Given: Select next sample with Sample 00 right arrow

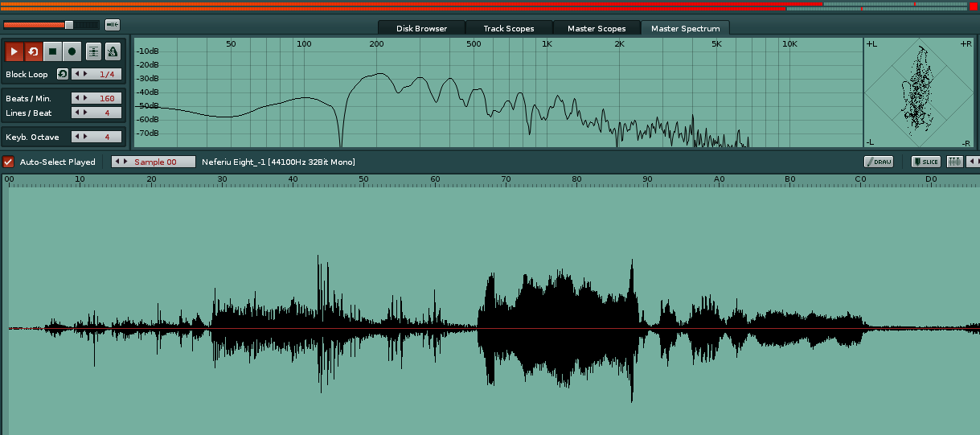Looking at the screenshot, I should click(125, 162).
